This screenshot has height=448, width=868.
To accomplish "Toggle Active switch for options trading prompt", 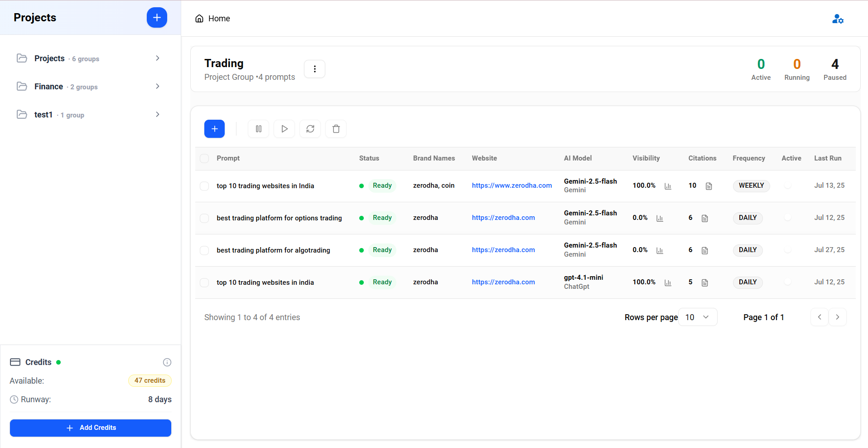I will [x=788, y=218].
